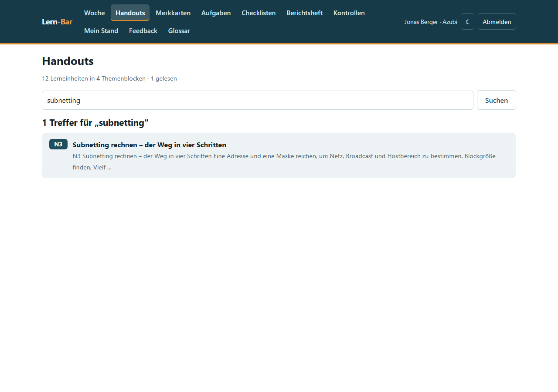Screen dimensions: 558x392
Task: Open the Aufgaben page
Action: pos(216,13)
